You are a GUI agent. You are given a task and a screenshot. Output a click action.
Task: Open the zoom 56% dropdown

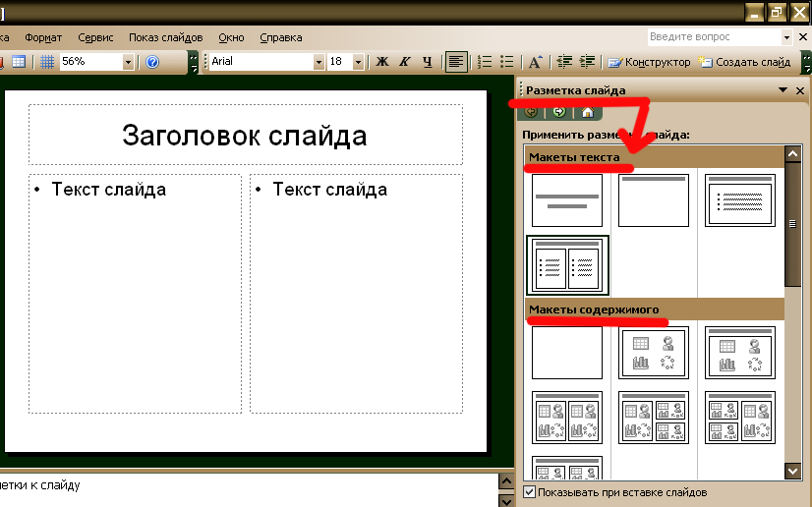(x=128, y=62)
